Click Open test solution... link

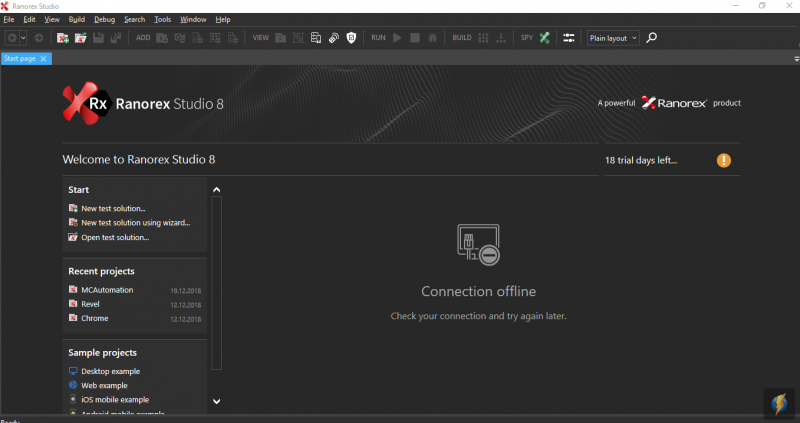(115, 237)
